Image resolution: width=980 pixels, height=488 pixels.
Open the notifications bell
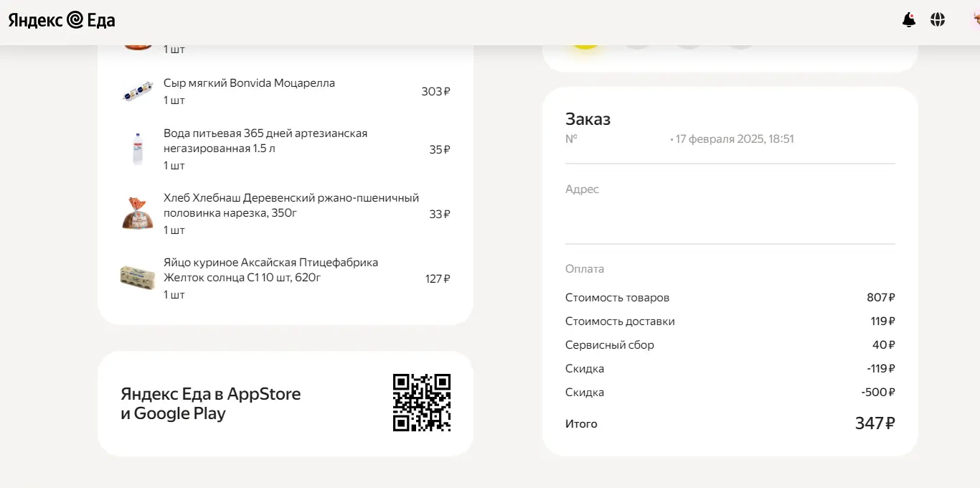pyautogui.click(x=909, y=20)
